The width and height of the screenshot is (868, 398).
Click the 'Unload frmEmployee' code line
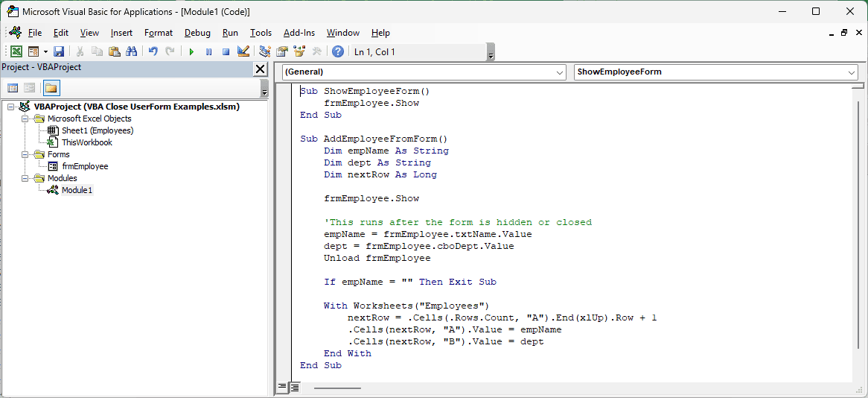pos(377,258)
